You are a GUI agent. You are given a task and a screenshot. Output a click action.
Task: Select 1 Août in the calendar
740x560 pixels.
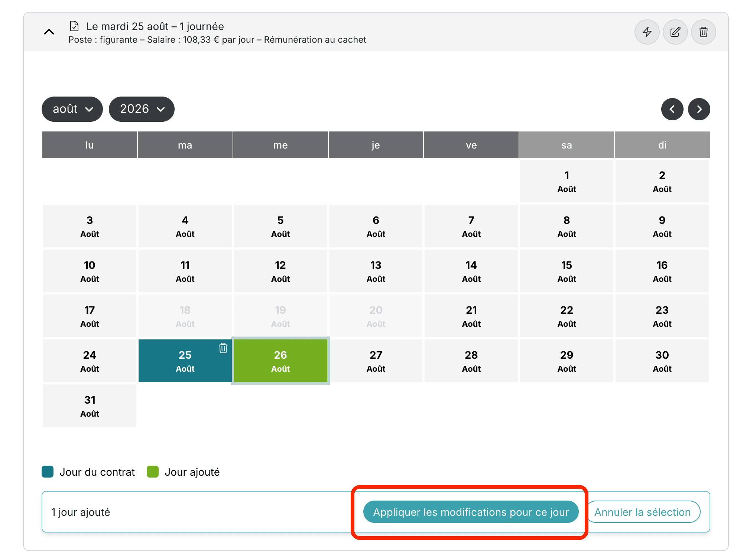coord(567,181)
